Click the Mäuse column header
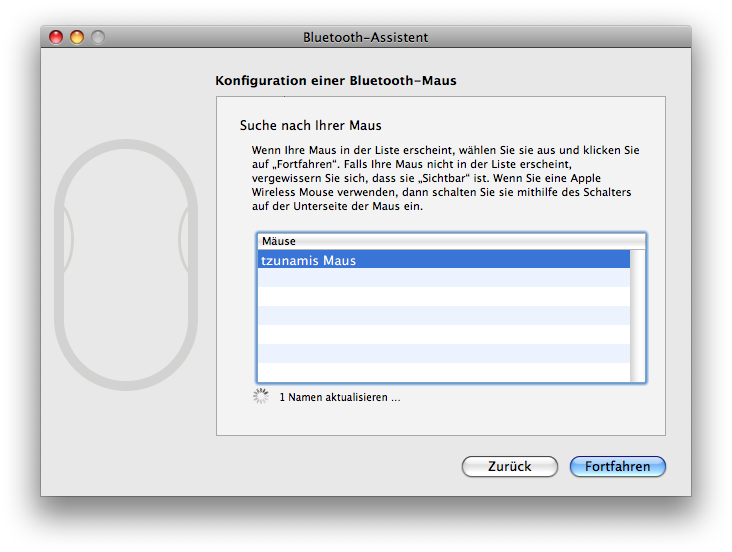Screen dimensions: 732x552 [x=451, y=241]
